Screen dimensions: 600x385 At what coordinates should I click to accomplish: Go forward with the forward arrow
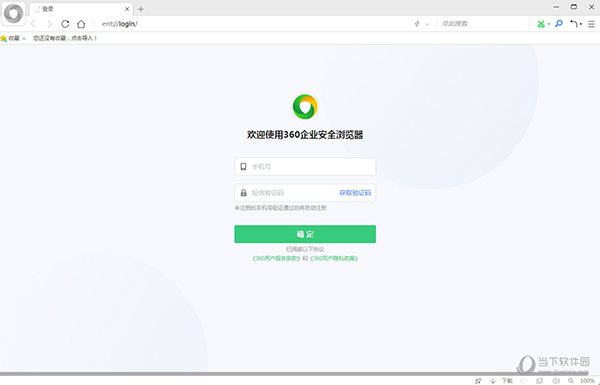[x=49, y=24]
